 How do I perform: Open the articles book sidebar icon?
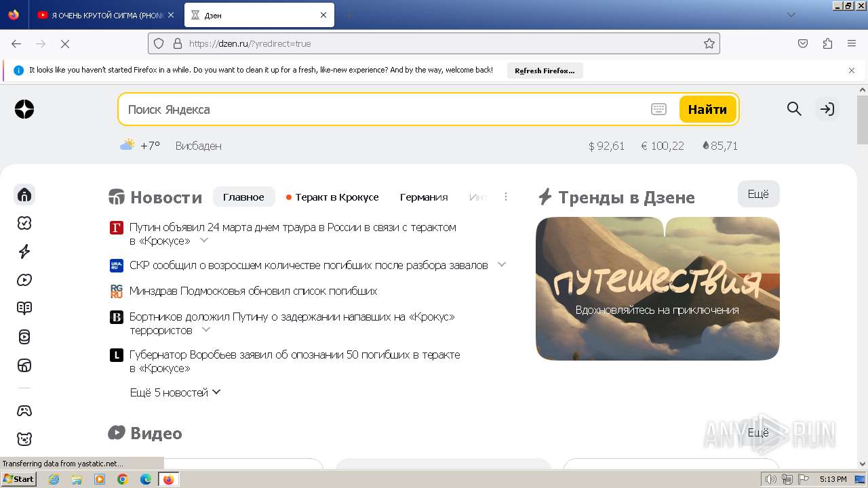(24, 308)
